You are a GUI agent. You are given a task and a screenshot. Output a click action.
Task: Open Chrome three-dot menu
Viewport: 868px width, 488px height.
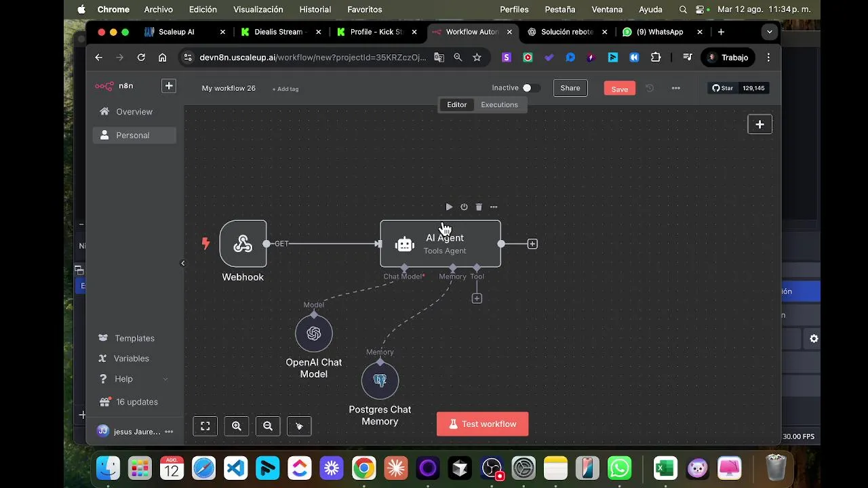coord(768,58)
